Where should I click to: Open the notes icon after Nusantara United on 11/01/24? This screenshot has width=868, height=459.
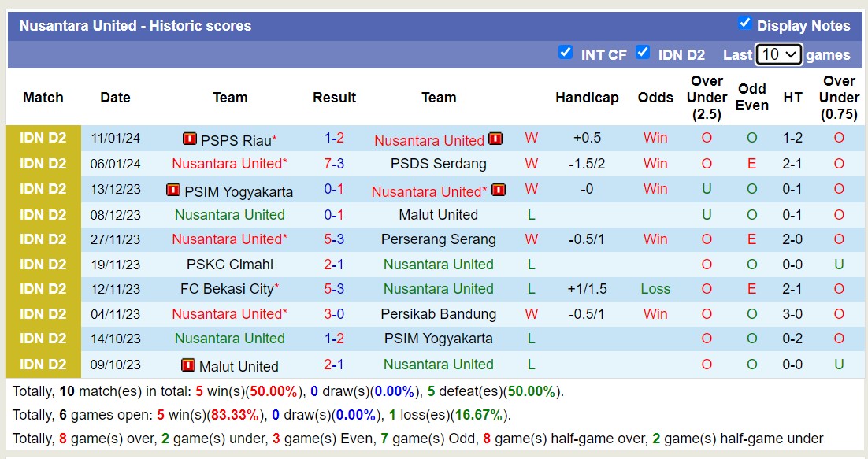495,139
